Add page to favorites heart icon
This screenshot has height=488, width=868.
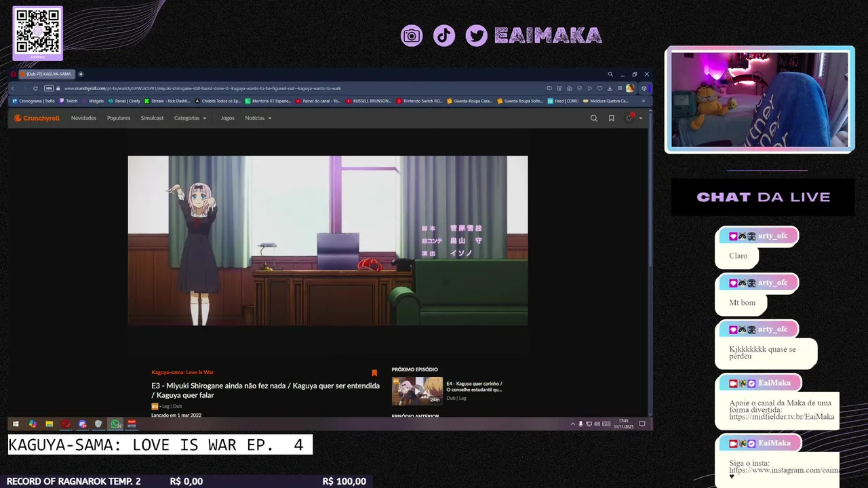tap(599, 88)
